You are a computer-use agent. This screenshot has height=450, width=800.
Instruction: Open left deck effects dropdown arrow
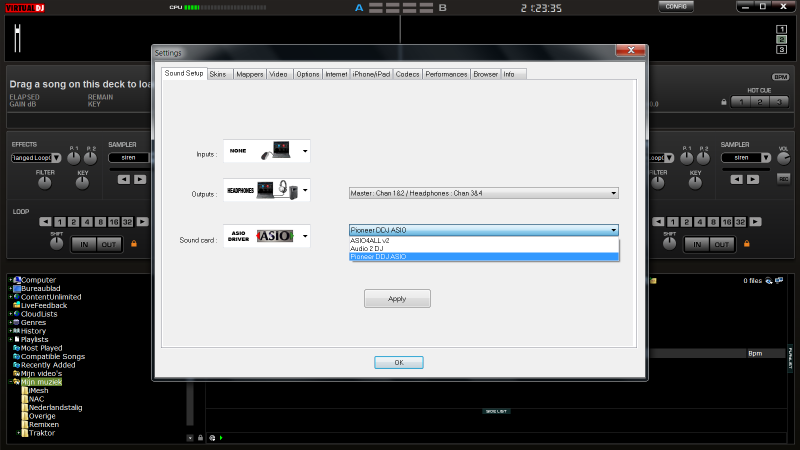56,158
